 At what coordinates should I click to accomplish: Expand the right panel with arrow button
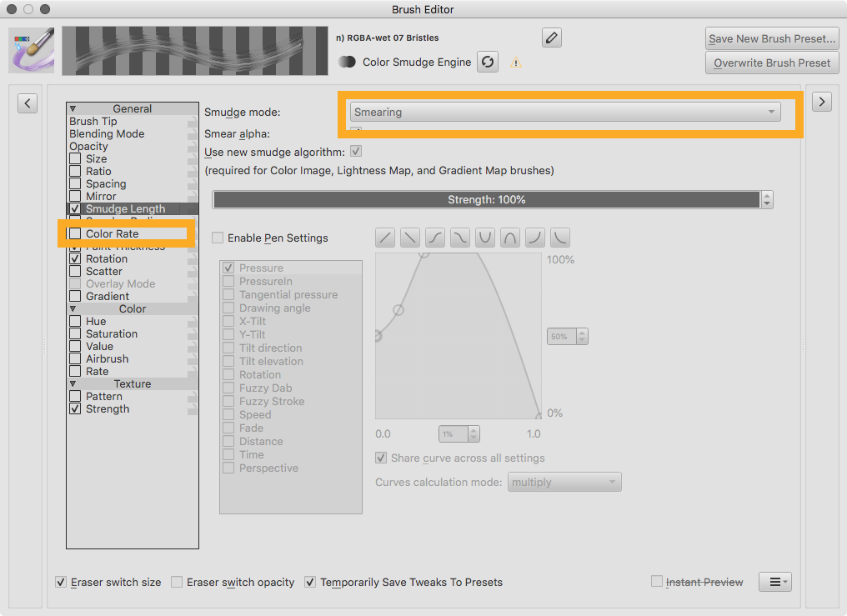822,102
